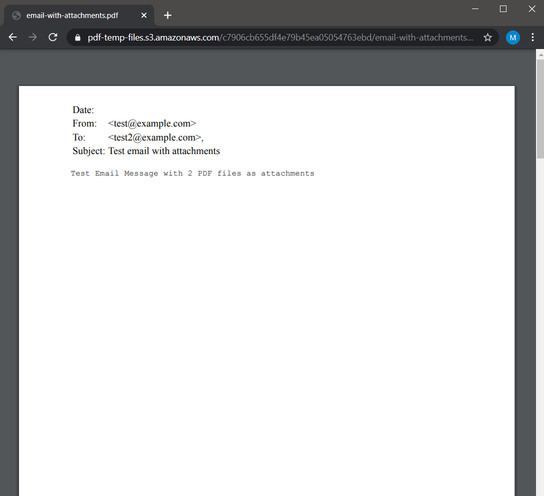Reload the PDF page
Image resolution: width=544 pixels, height=496 pixels.
pos(53,37)
